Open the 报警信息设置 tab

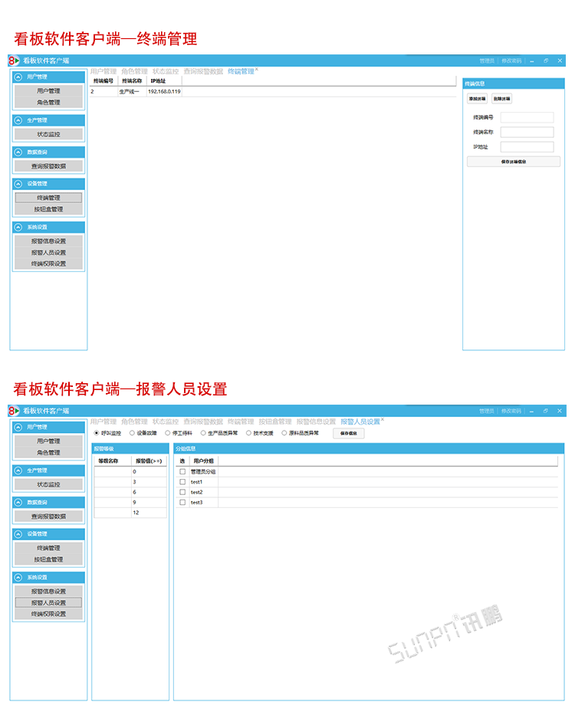coord(316,421)
